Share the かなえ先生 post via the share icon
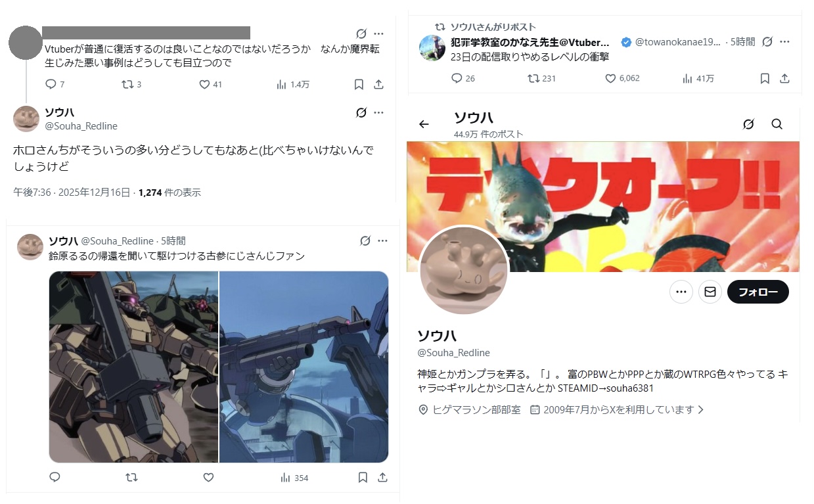 pos(784,78)
